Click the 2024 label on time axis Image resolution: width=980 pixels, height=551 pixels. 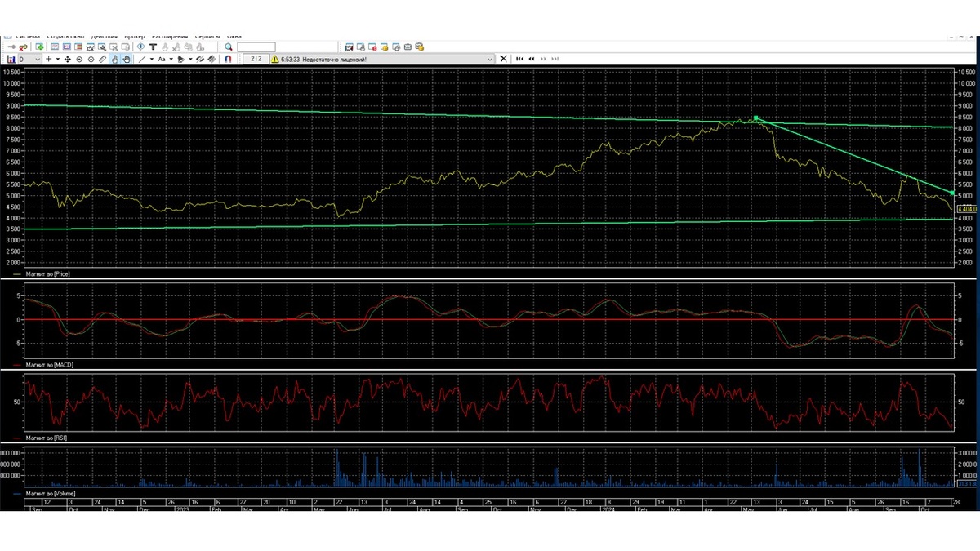click(608, 508)
